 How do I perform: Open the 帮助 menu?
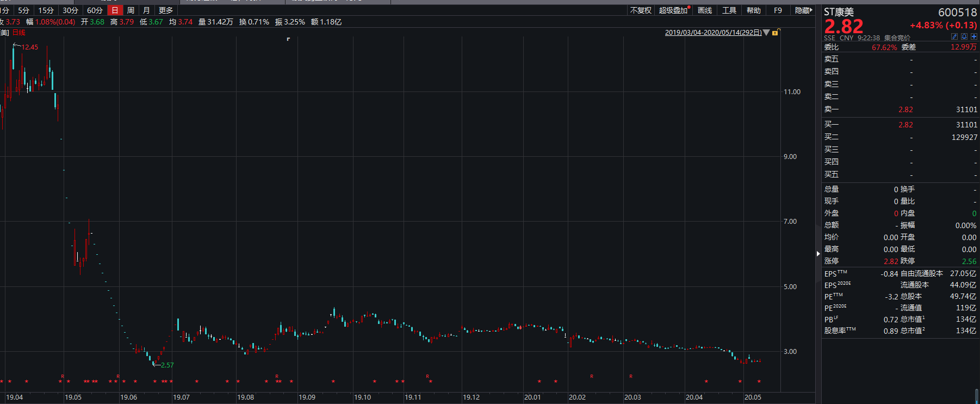pyautogui.click(x=753, y=10)
